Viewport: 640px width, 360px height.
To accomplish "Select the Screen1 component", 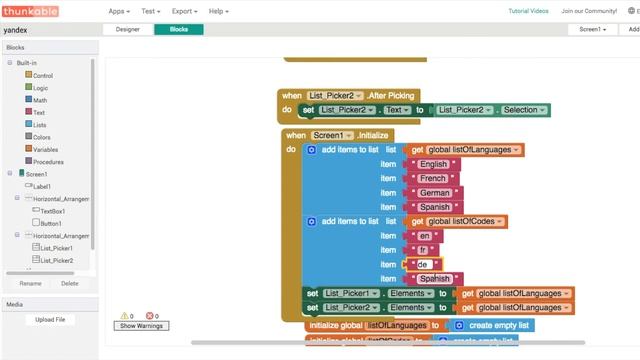I will [33, 173].
